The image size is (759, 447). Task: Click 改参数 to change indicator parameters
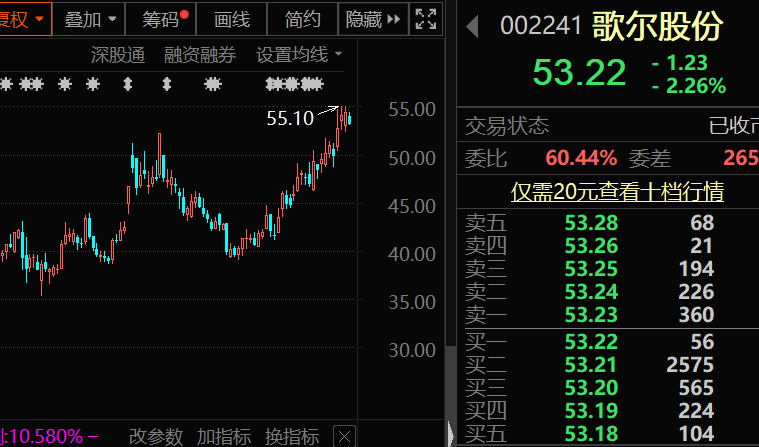pyautogui.click(x=156, y=437)
